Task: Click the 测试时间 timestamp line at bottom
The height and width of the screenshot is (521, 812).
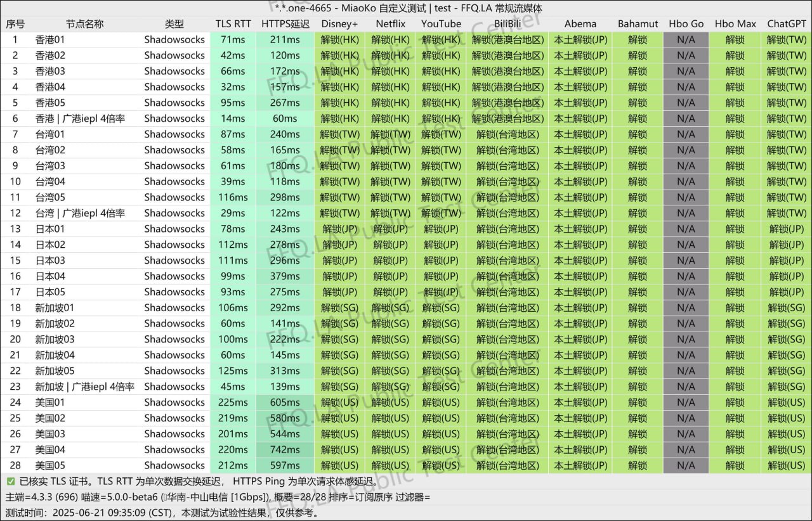Action: (x=162, y=513)
